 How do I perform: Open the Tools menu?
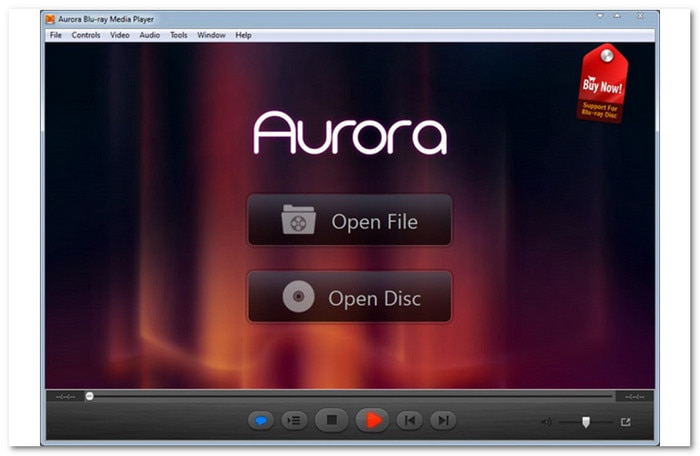179,35
